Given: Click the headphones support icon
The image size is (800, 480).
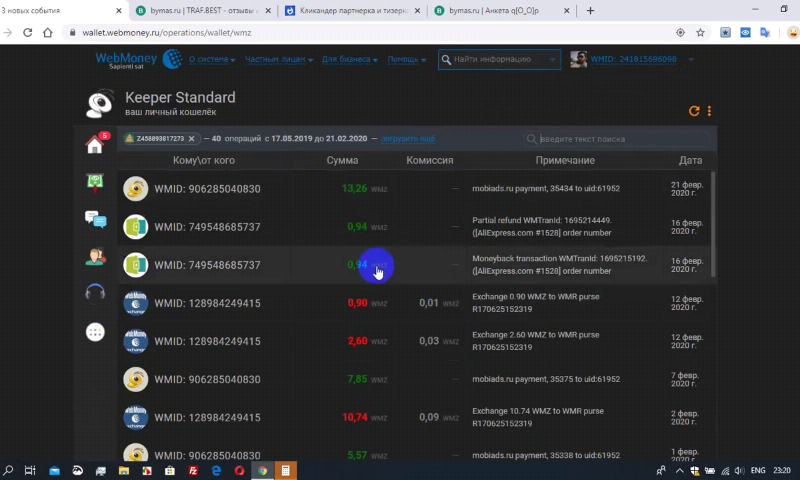Looking at the screenshot, I should point(96,294).
